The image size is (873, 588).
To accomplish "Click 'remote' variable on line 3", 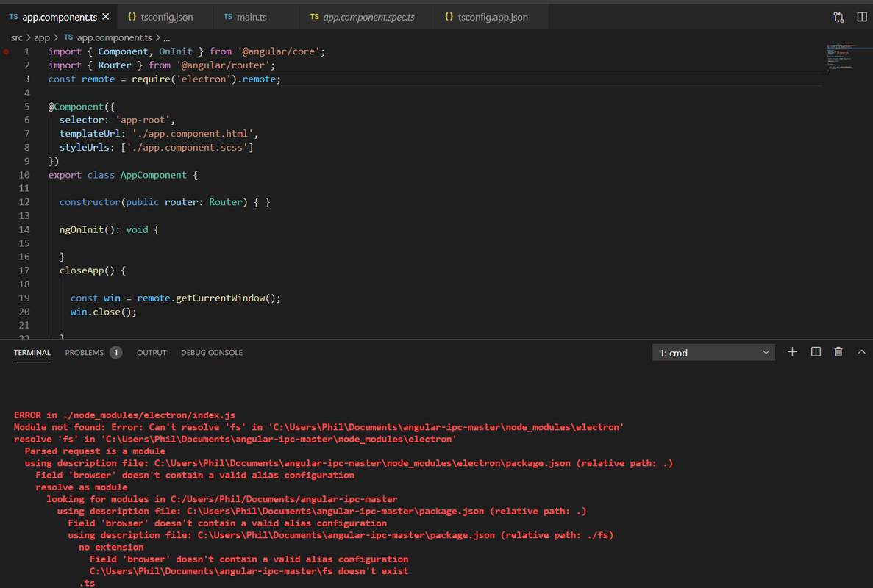I will (98, 79).
